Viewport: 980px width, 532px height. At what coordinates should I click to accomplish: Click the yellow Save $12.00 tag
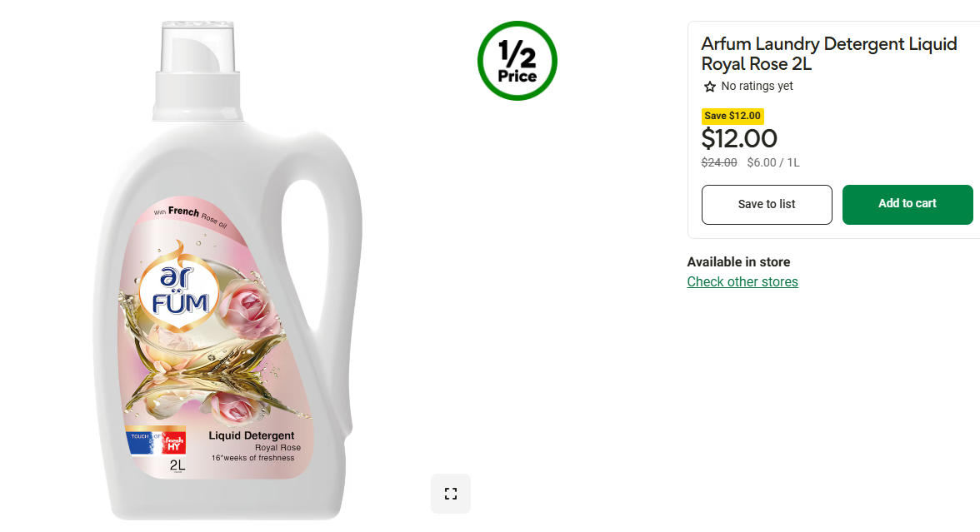[732, 116]
